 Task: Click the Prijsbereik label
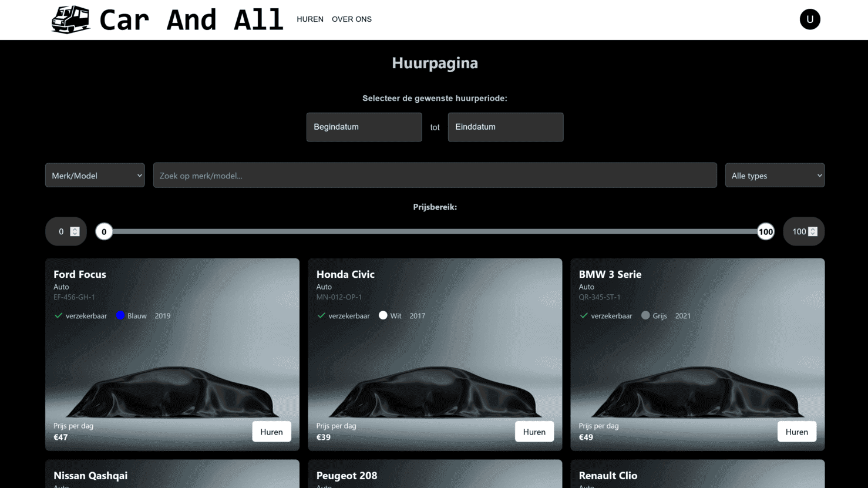click(435, 207)
